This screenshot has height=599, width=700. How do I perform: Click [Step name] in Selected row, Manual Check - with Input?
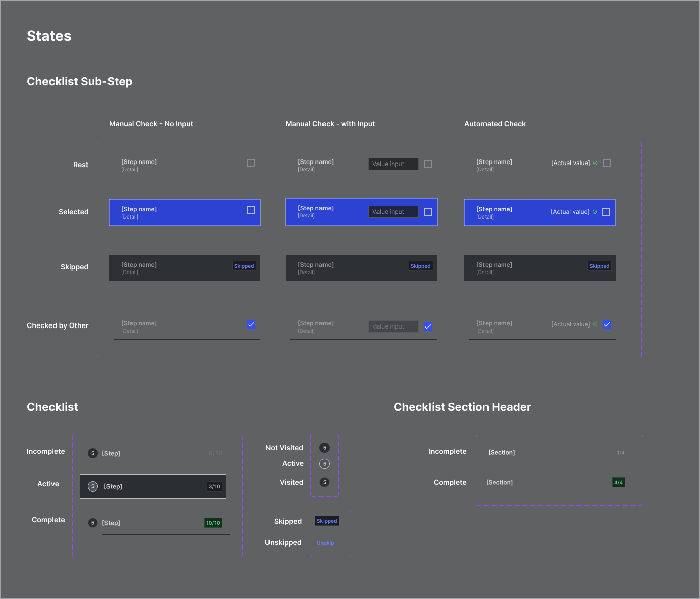(x=316, y=208)
